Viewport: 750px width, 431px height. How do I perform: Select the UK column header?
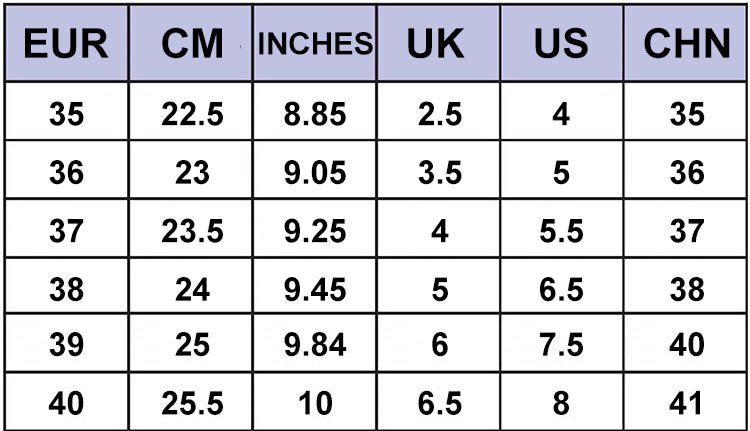(439, 44)
